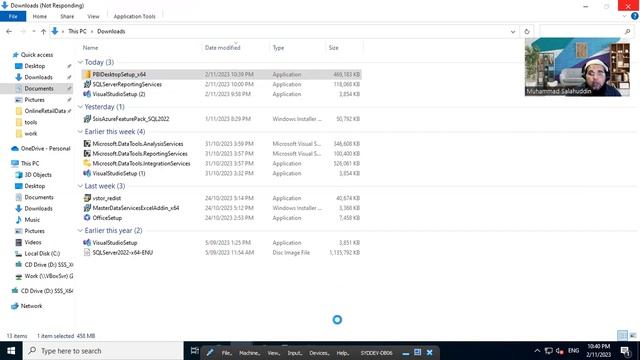Select the SQLServerReportingServices file icon
The image size is (640, 360).
[87, 84]
